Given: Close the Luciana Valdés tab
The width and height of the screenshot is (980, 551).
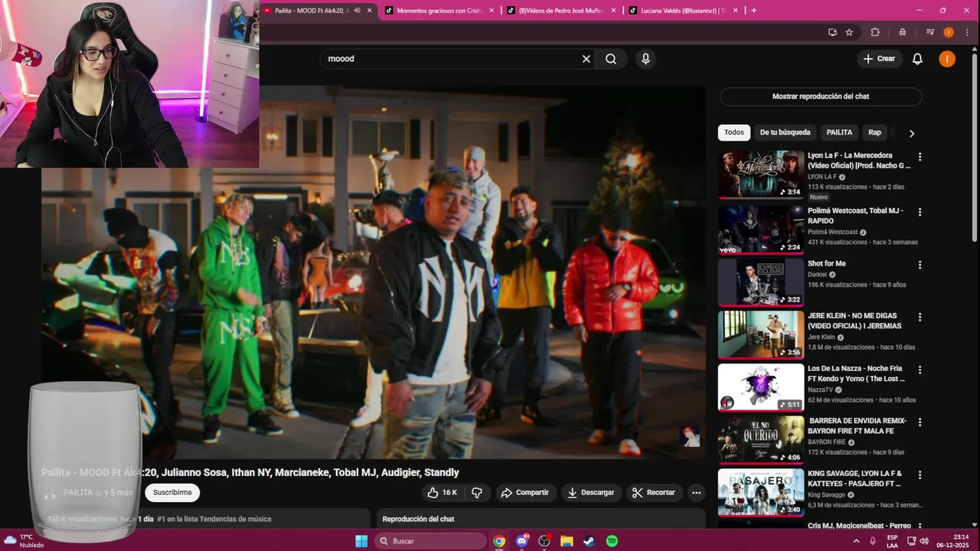Looking at the screenshot, I should click(736, 11).
